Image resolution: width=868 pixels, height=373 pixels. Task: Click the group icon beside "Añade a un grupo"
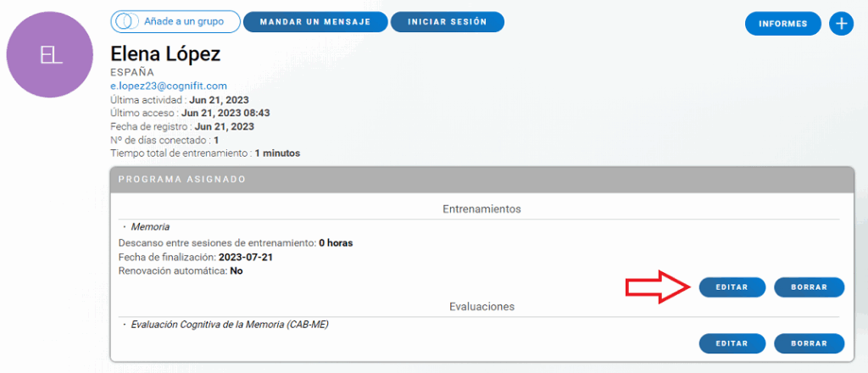pos(125,22)
